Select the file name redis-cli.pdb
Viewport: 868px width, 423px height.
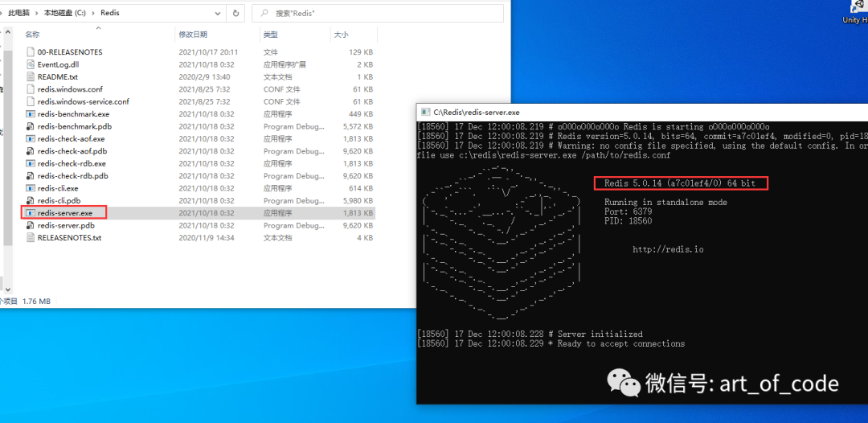(x=59, y=200)
